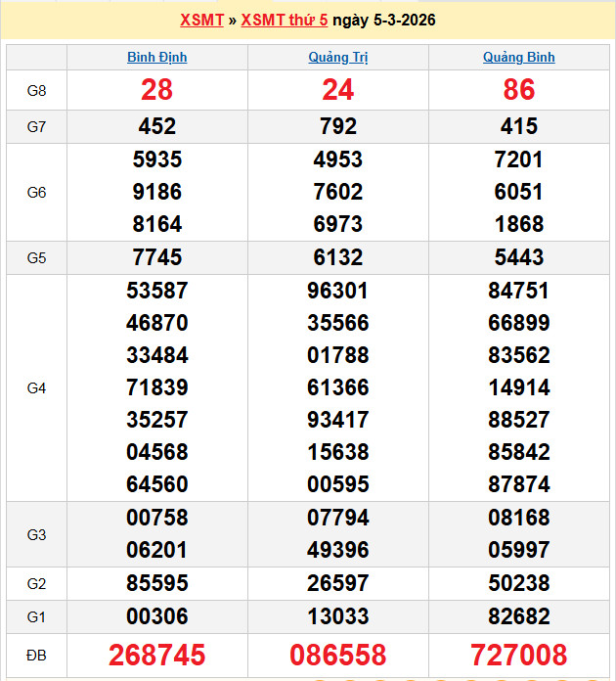Select the G8 number 24
Image resolution: width=616 pixels, height=681 pixels.
coord(337,90)
